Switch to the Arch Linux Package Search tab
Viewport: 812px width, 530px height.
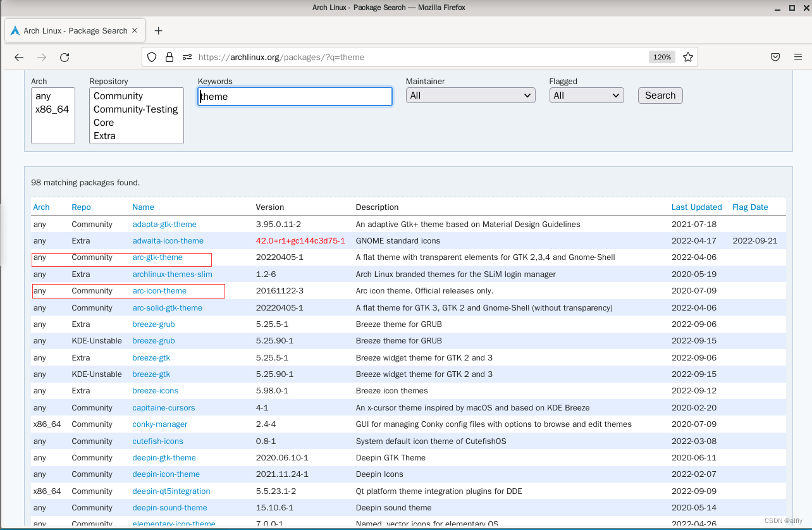coord(75,30)
